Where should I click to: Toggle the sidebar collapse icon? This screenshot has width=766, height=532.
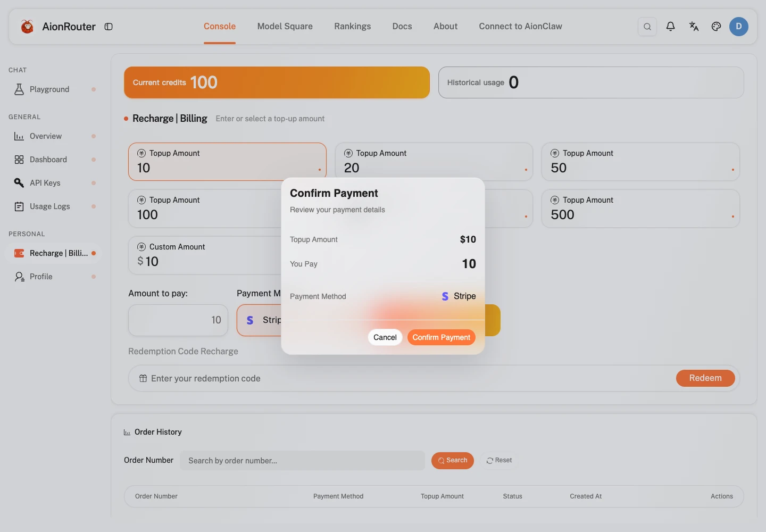click(109, 27)
